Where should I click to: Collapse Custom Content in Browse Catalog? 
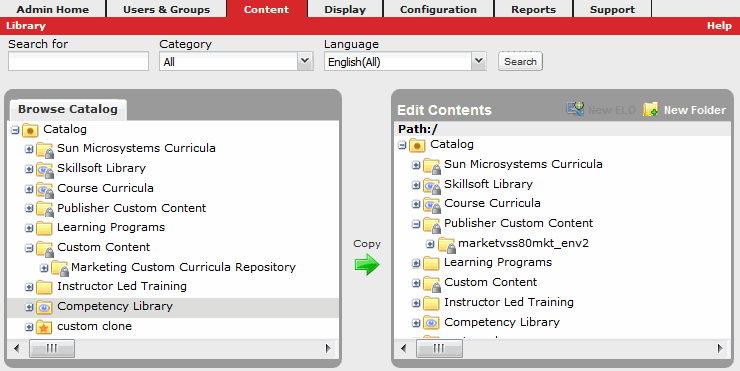click(x=29, y=248)
